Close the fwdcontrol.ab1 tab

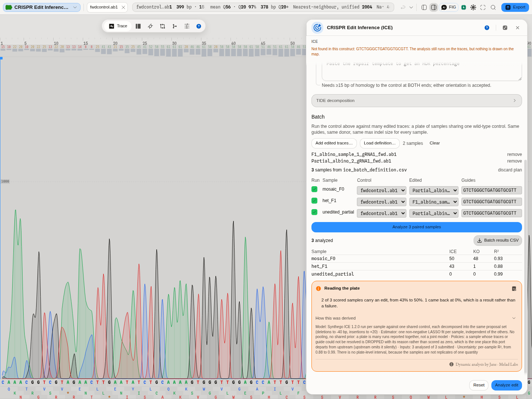click(123, 7)
